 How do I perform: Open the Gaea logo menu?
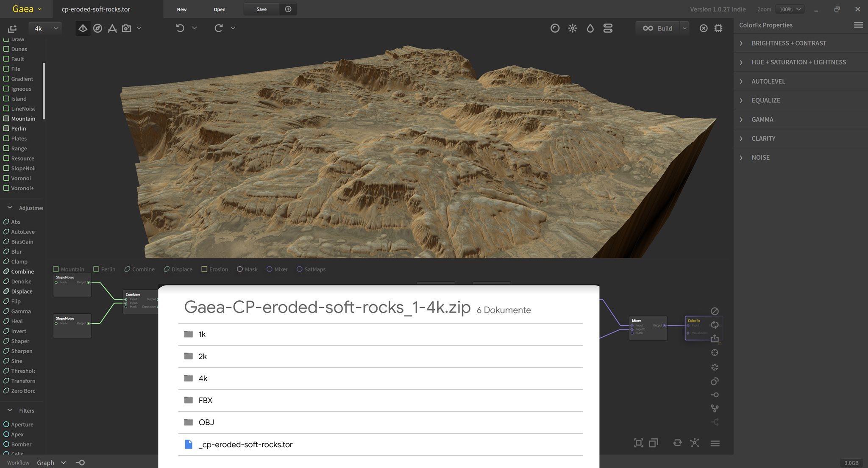[x=27, y=9]
